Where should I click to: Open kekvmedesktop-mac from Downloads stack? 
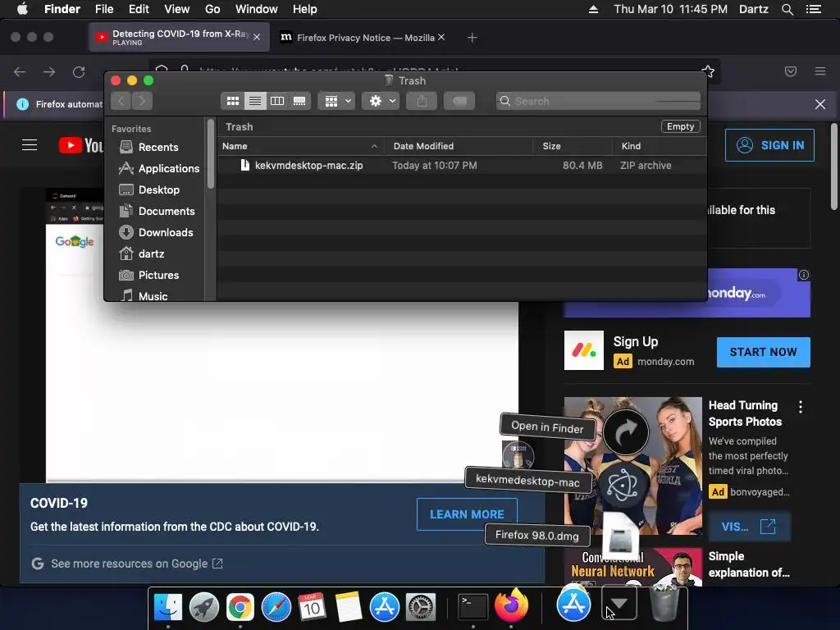pos(622,485)
